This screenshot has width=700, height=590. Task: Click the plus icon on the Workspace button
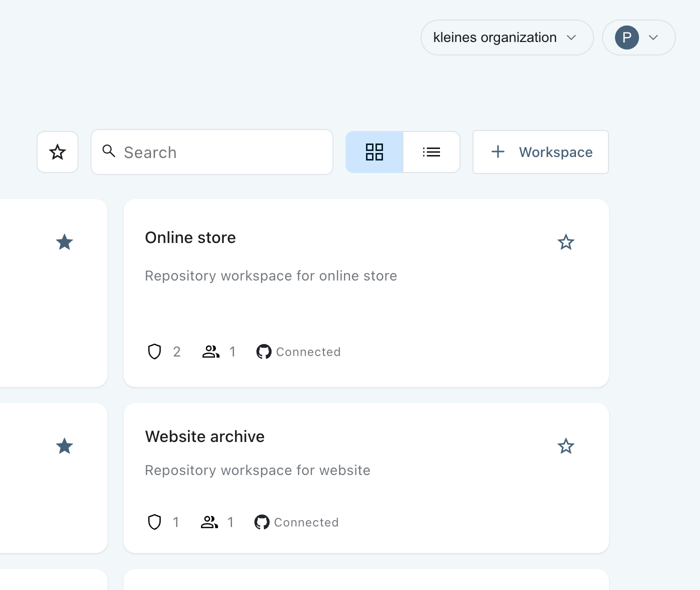[498, 151]
